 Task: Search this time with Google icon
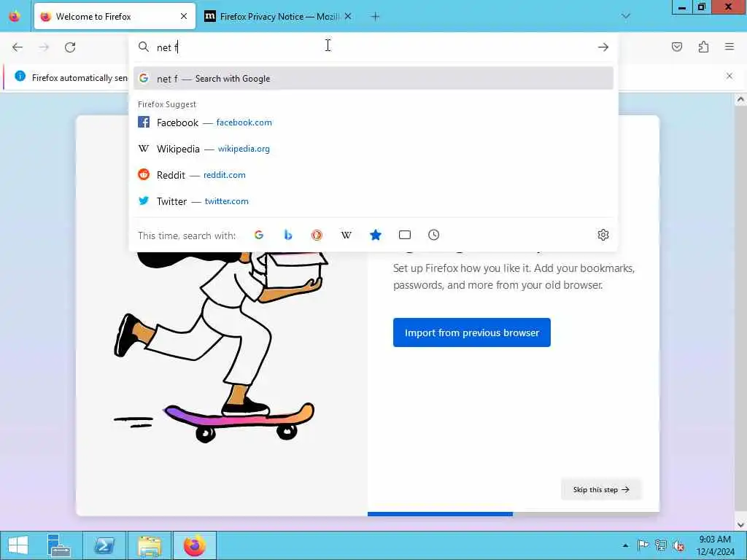(259, 235)
